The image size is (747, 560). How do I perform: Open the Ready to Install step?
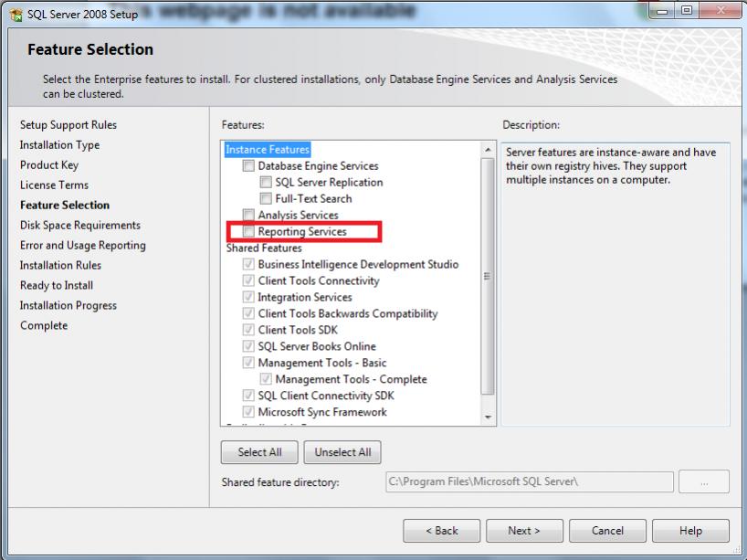coord(57,285)
